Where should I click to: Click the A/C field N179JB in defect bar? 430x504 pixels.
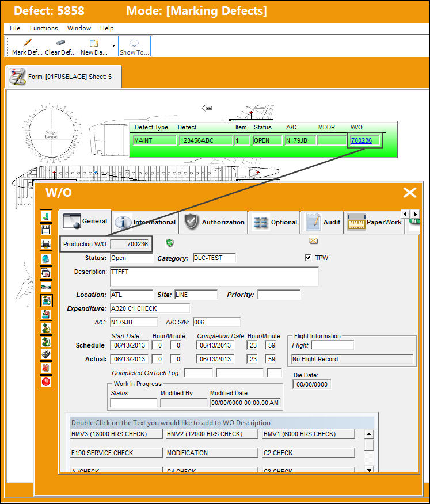coord(300,140)
